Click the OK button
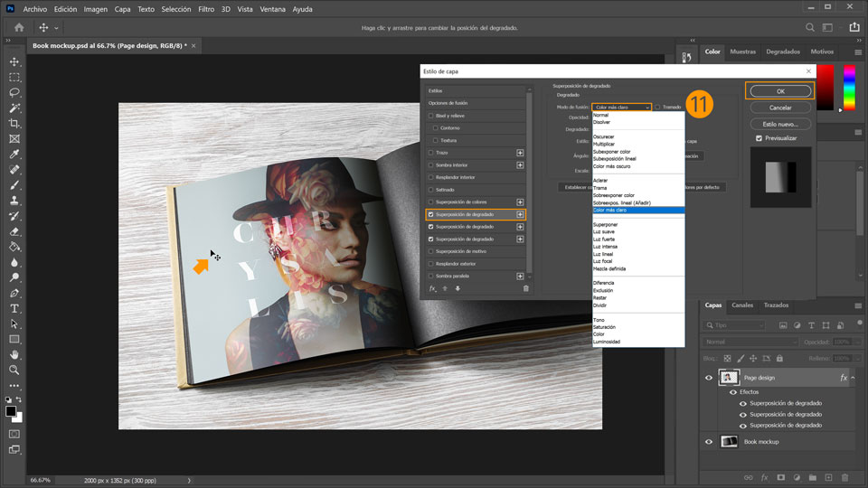The image size is (868, 488). pyautogui.click(x=780, y=91)
